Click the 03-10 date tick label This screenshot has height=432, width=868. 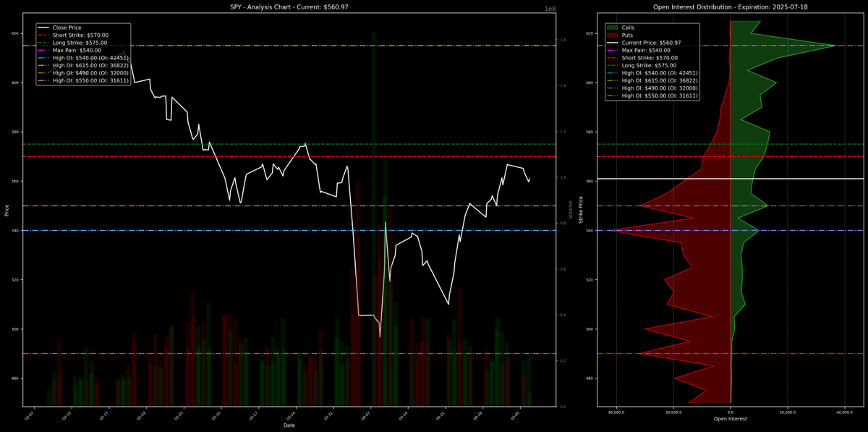[216, 415]
